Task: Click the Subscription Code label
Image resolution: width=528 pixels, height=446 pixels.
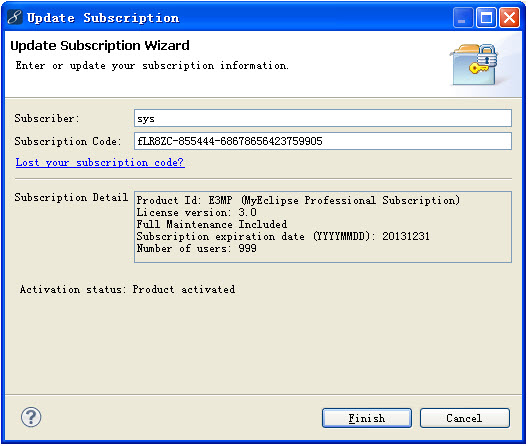Action: coord(68,141)
